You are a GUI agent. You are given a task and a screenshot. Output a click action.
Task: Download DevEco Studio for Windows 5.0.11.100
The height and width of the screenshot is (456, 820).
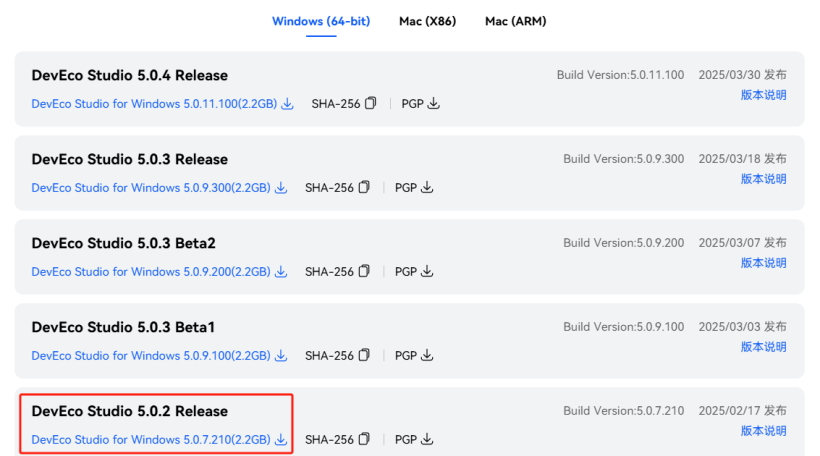tap(162, 104)
